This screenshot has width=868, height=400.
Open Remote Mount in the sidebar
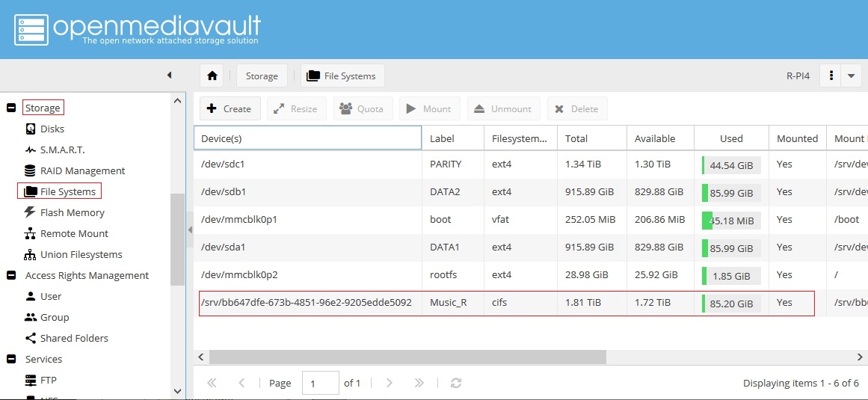(x=74, y=233)
